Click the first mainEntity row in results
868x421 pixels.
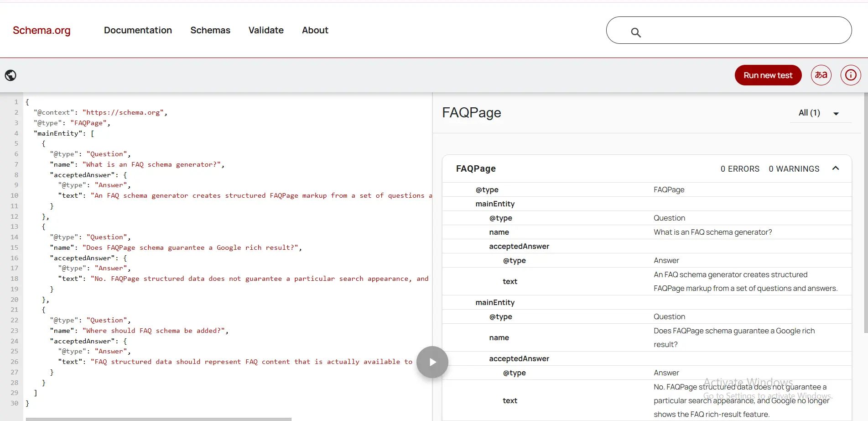pos(647,204)
